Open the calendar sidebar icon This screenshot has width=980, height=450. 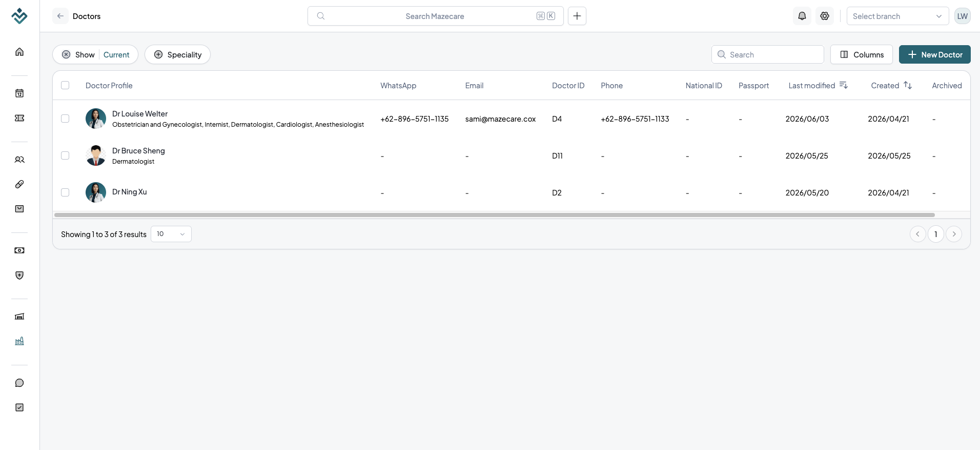(19, 93)
